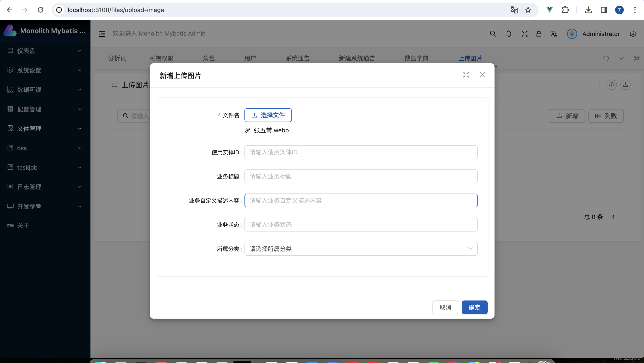Maximize the dialog with its expand icon
644x363 pixels.
pyautogui.click(x=466, y=75)
